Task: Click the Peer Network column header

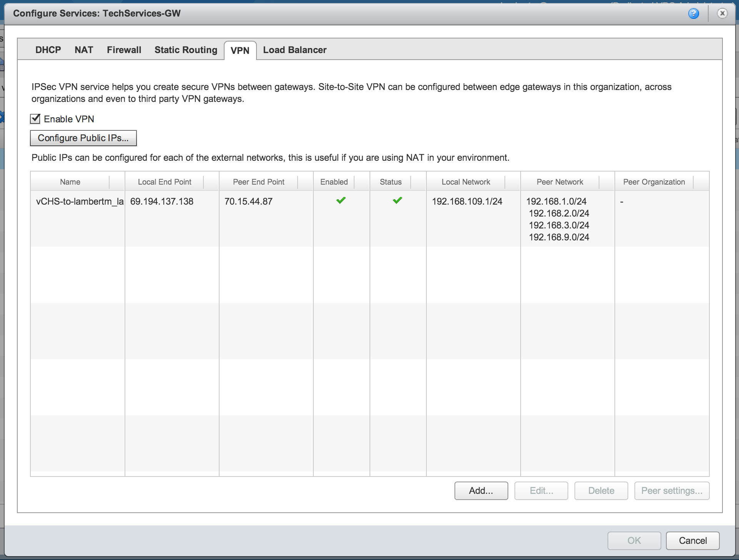Action: coord(559,182)
